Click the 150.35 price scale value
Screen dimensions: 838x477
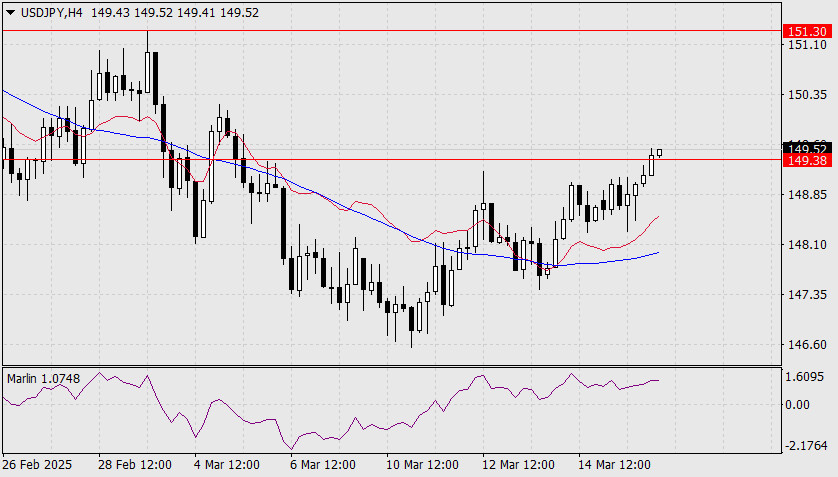pos(807,95)
